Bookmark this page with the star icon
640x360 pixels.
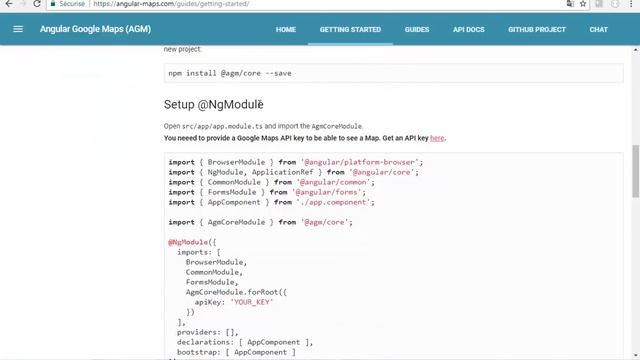[x=583, y=4]
